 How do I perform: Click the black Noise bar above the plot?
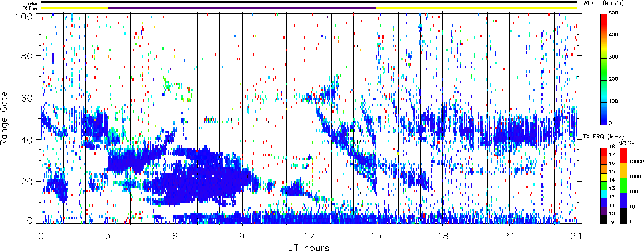(309, 2)
